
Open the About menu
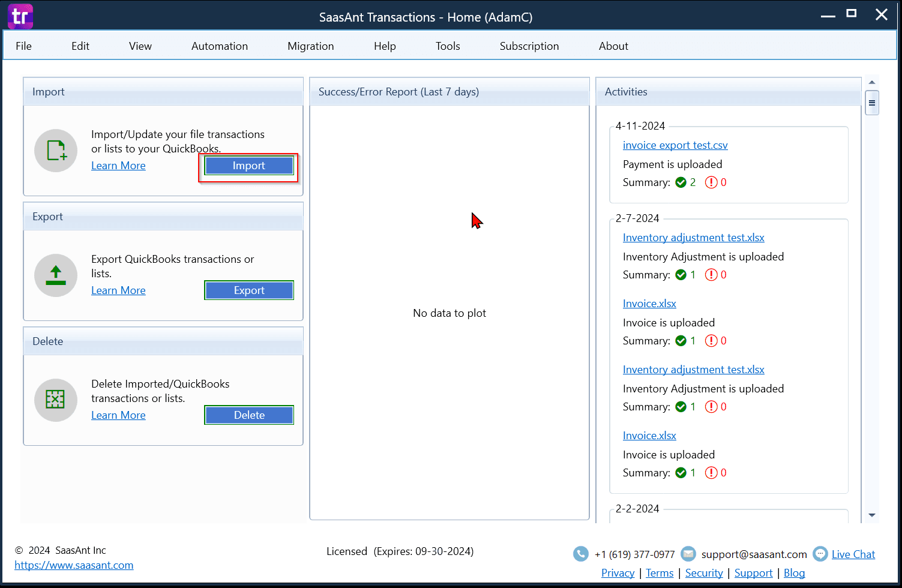[613, 46]
